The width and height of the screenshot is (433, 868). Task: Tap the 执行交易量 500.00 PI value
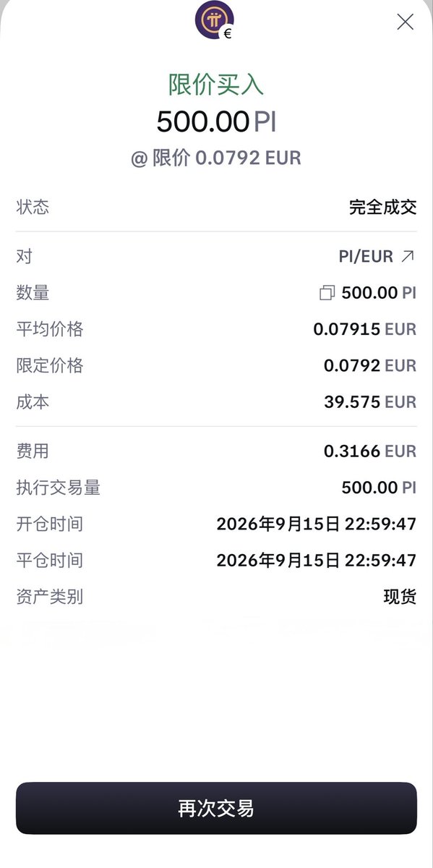tap(379, 488)
